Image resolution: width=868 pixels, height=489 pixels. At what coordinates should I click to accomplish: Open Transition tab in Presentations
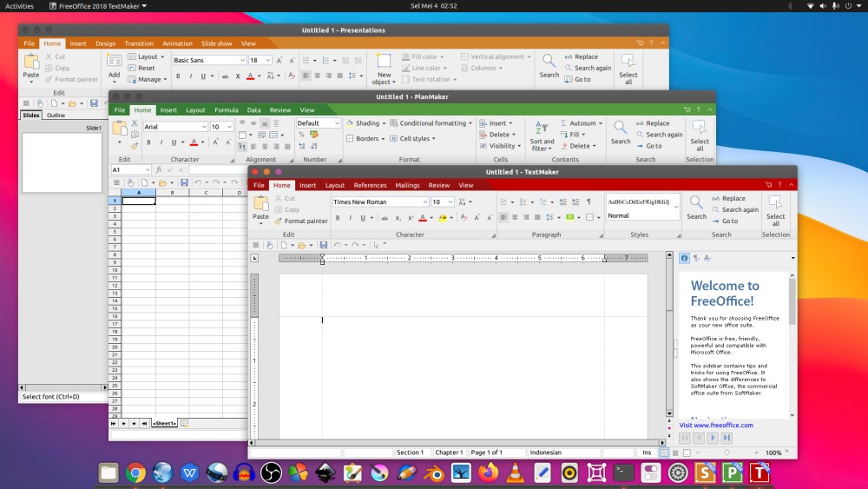[x=139, y=43]
